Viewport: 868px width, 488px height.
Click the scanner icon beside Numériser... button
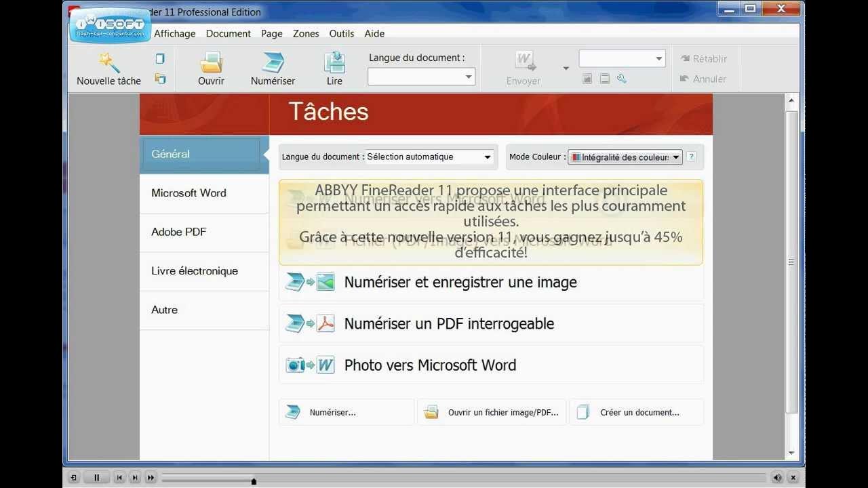(292, 412)
